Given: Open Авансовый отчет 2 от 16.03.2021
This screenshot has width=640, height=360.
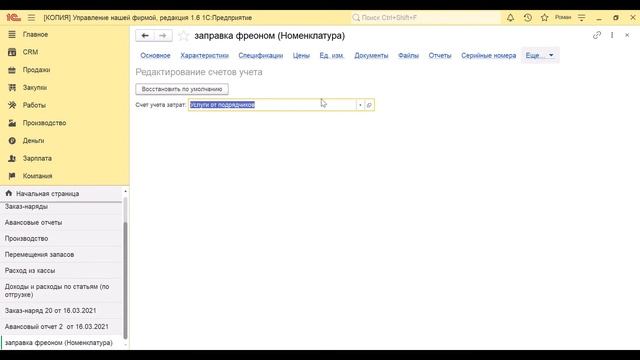Looking at the screenshot, I should point(61,327).
